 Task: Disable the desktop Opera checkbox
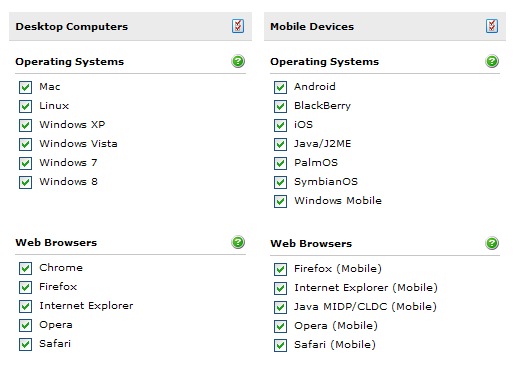[25, 325]
